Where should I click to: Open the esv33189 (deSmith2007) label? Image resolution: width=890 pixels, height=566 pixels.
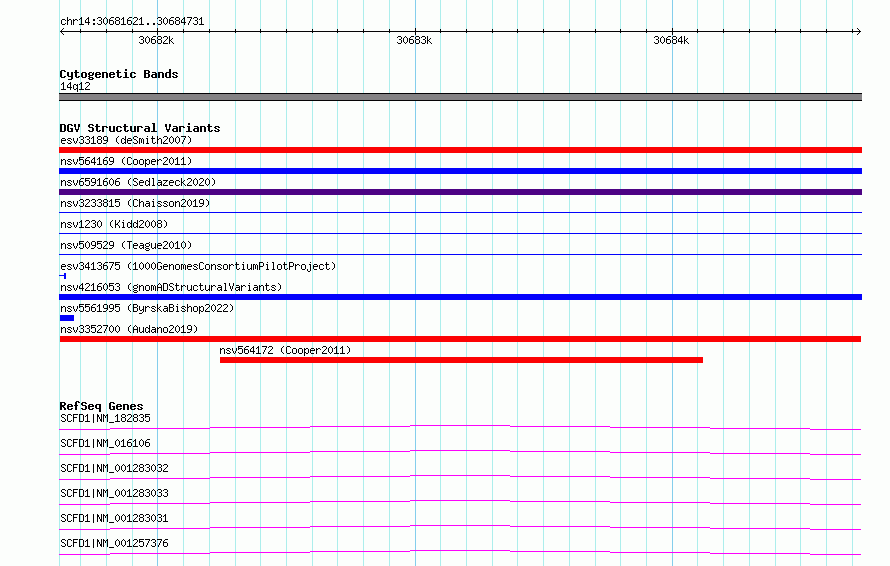click(x=126, y=140)
